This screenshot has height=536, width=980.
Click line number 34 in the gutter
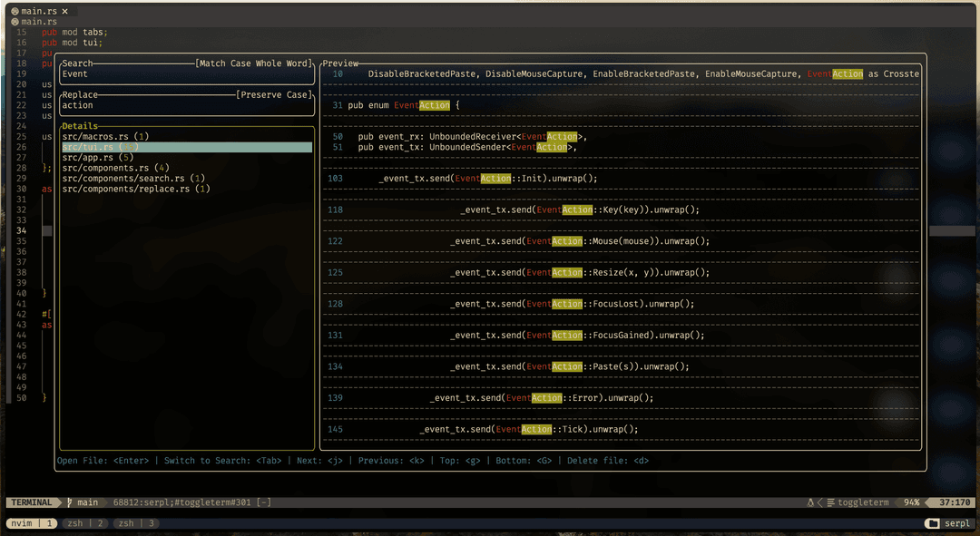coord(22,231)
